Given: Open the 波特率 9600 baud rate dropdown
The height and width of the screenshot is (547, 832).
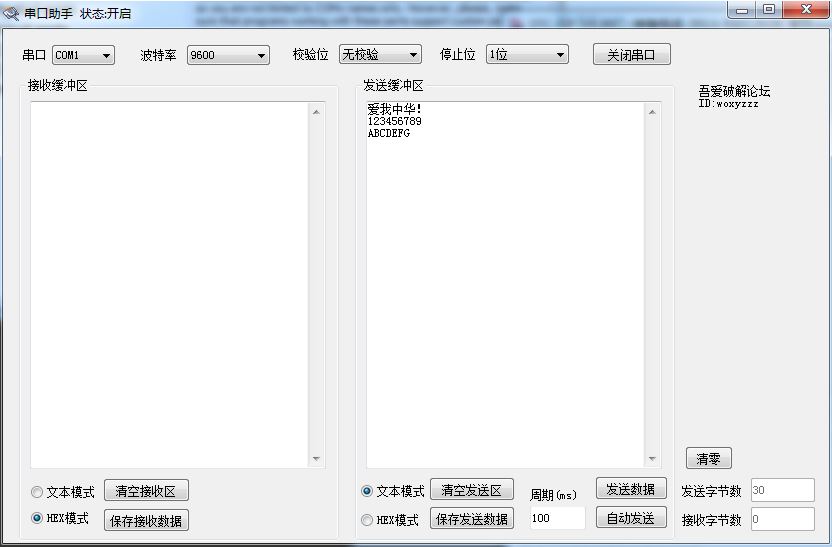Looking at the screenshot, I should (228, 55).
